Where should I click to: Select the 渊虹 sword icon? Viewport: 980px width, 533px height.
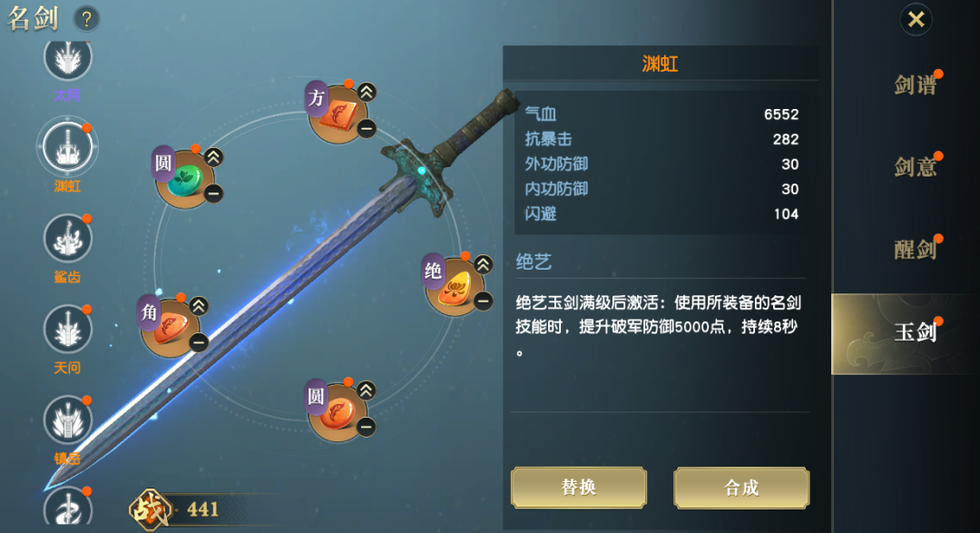[x=67, y=148]
